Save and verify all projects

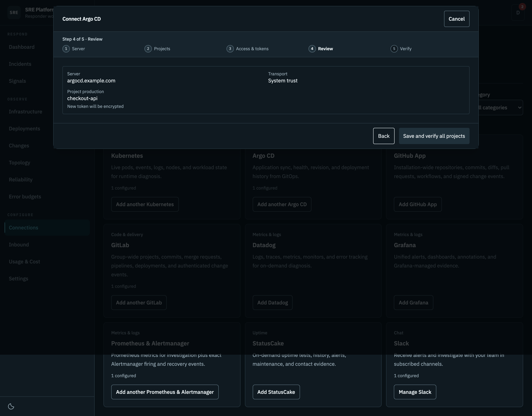point(434,136)
